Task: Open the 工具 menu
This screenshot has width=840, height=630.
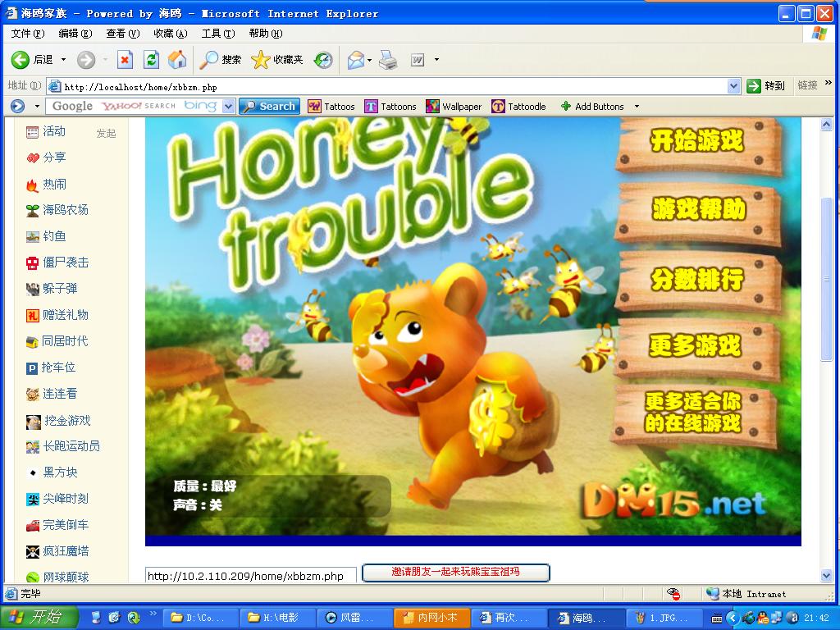Action: click(x=218, y=33)
